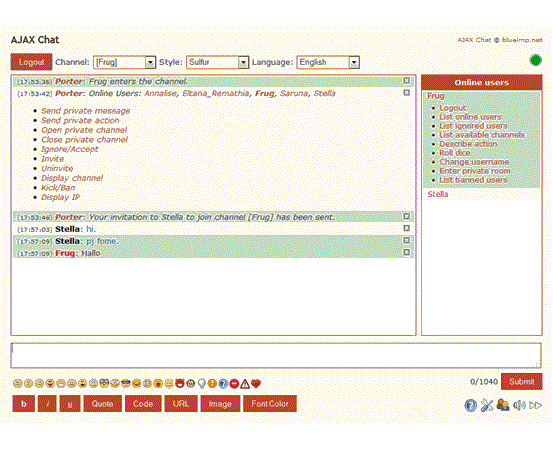553x453 pixels.
Task: Expand the Channel dropdown showing [Frug]
Action: tap(124, 62)
